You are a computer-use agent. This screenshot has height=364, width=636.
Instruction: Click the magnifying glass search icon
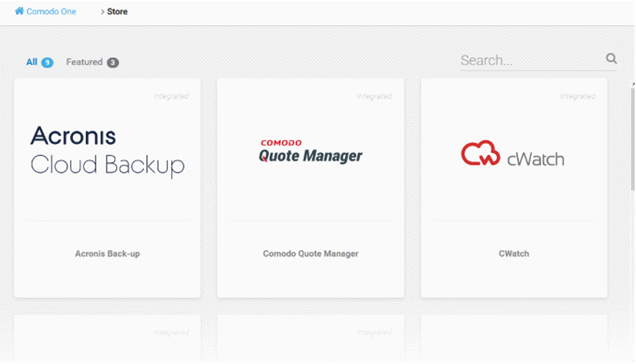(611, 59)
